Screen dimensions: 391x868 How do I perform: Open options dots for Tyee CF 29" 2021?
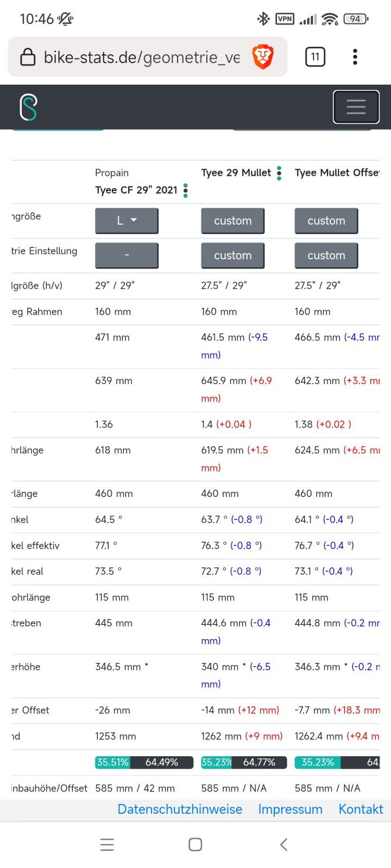pos(186,190)
